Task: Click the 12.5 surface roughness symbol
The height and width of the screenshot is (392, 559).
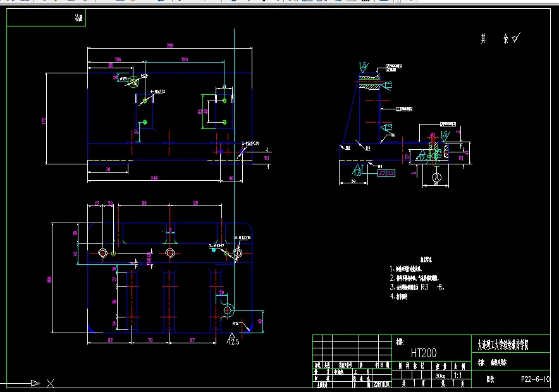Action: [x=232, y=340]
